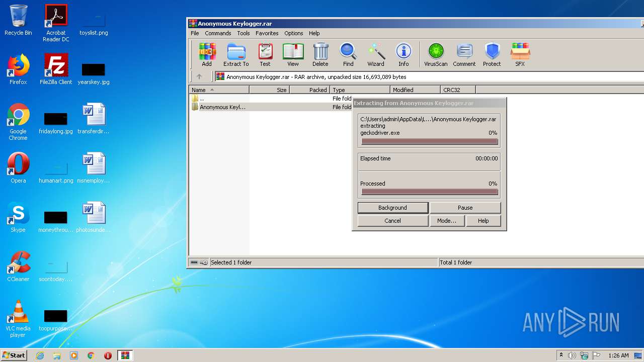Sort by Modified column header

pos(415,90)
